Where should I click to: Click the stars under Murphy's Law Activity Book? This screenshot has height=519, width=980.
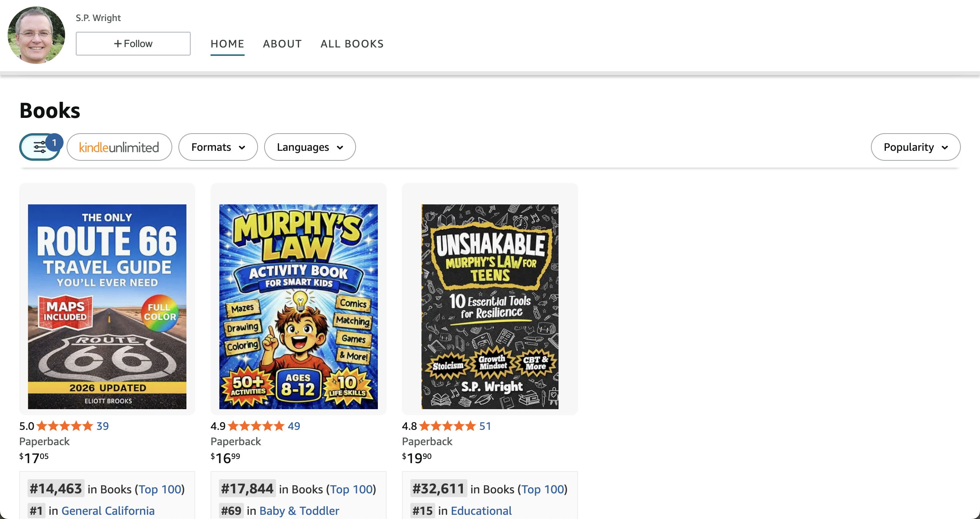256,426
